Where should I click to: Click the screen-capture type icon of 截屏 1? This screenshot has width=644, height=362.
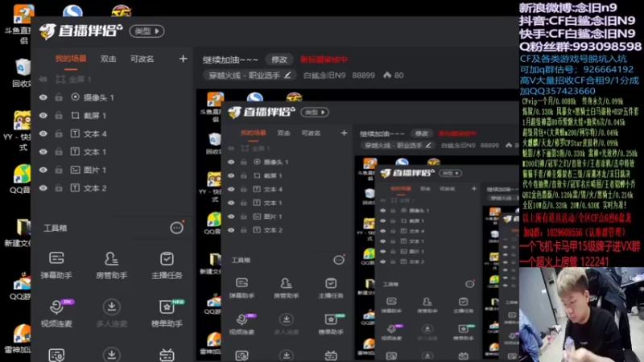point(75,115)
